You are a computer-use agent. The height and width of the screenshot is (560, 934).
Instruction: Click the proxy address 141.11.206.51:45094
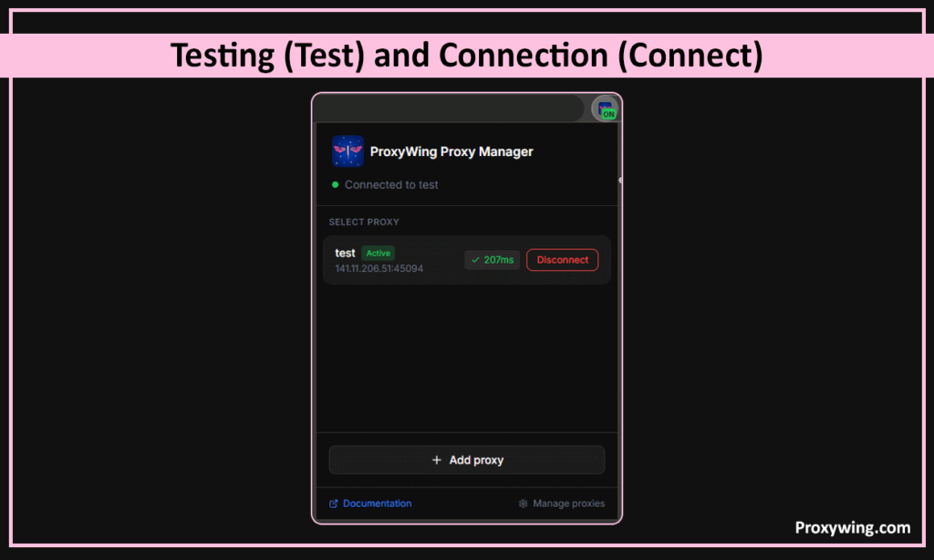[379, 268]
